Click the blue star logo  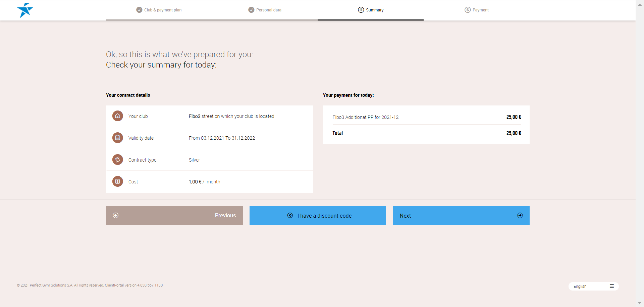point(25,10)
